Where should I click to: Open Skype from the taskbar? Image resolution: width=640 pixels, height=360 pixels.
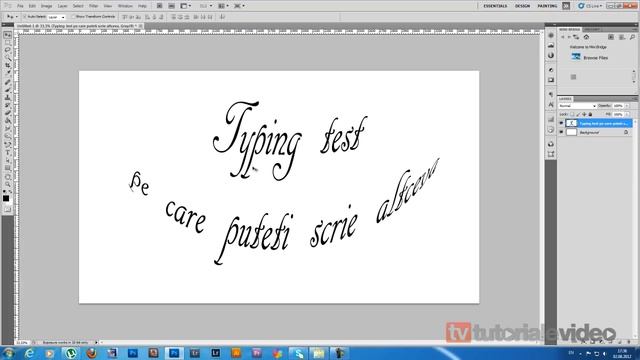(298, 353)
